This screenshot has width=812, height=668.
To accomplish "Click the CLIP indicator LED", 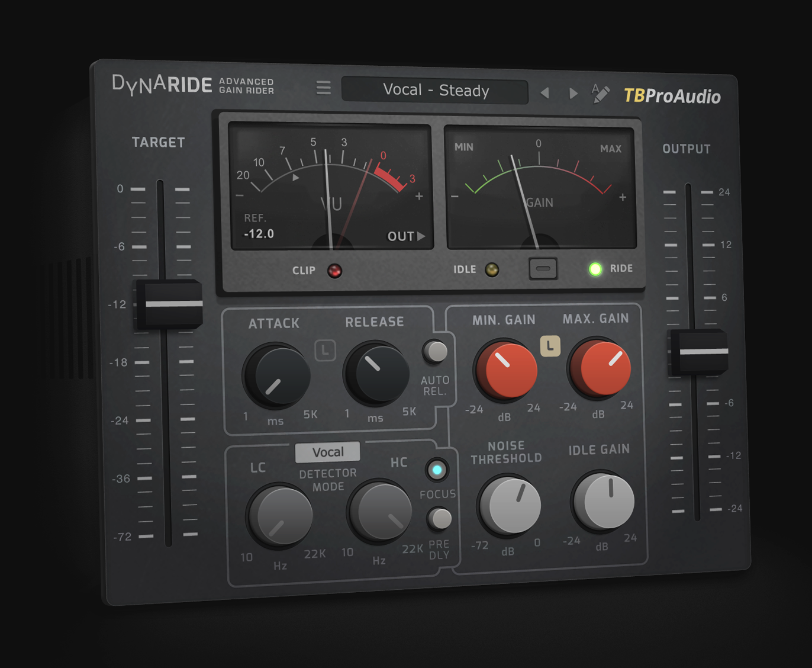I will [x=334, y=271].
